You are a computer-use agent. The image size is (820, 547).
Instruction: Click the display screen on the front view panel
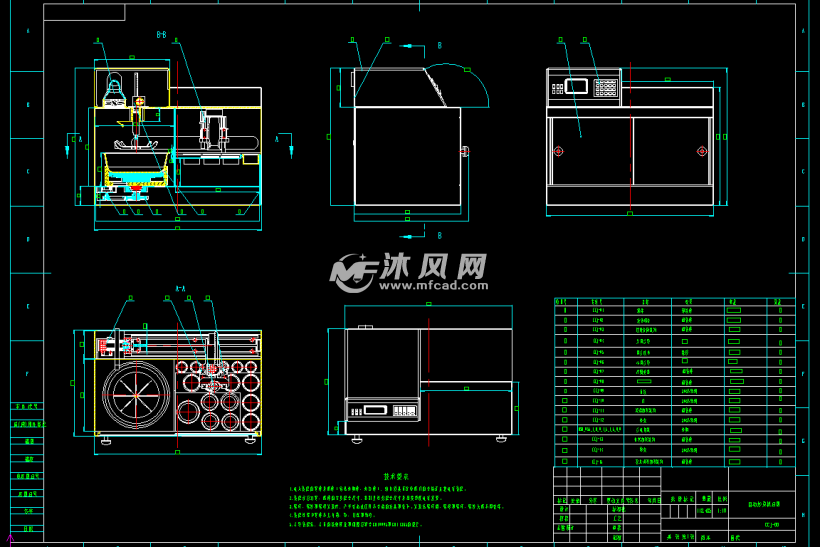coord(575,86)
